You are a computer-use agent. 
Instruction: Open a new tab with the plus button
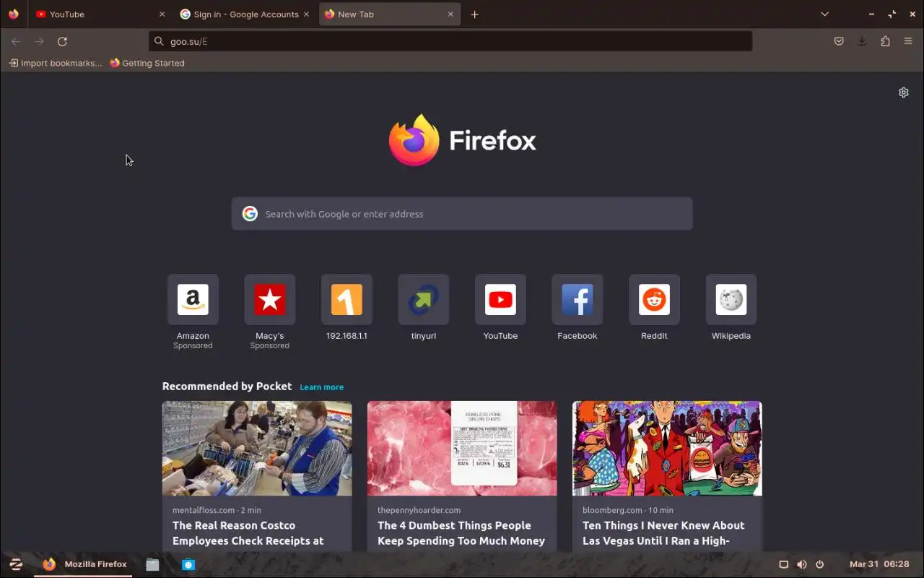[x=474, y=14]
